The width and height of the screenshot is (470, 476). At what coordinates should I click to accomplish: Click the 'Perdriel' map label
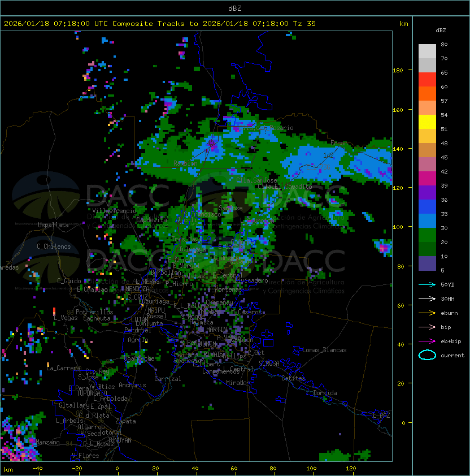[x=138, y=330]
